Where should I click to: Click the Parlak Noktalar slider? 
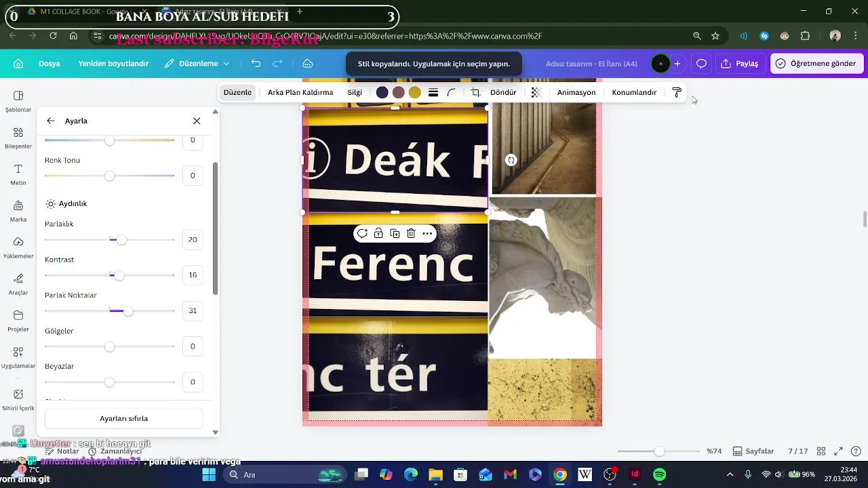coord(109,311)
